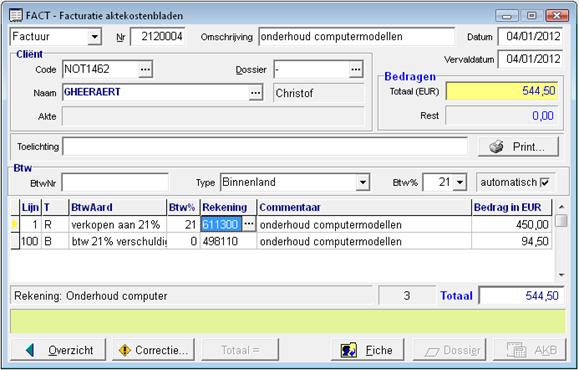Screen dimensions: 579x370
Task: Open the Dossier lookup ellipsis button
Action: [356, 69]
